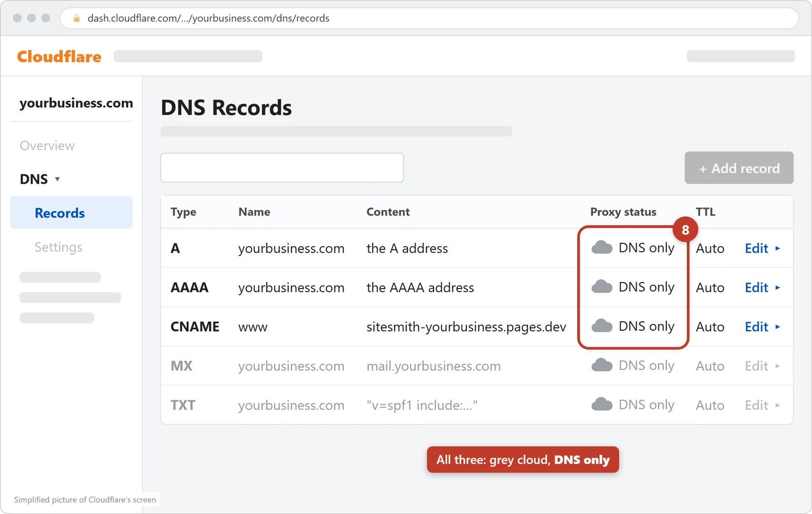Expand the arrow next to Edit on MX row
812x514 pixels.
pyautogui.click(x=777, y=366)
